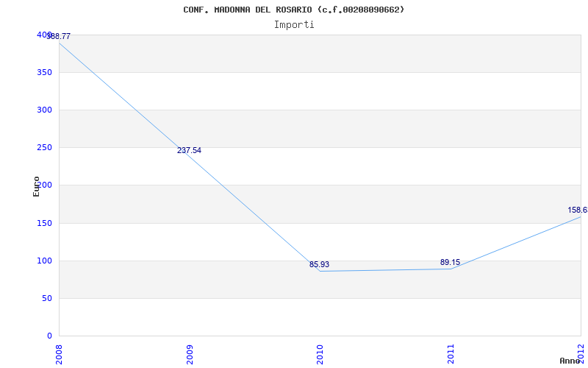Click the 2008 x-axis year label

pos(59,355)
